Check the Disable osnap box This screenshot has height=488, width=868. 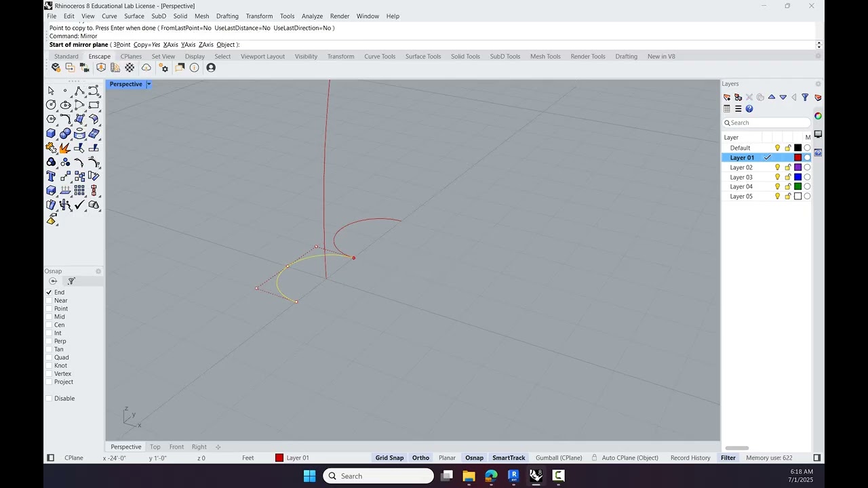49,399
